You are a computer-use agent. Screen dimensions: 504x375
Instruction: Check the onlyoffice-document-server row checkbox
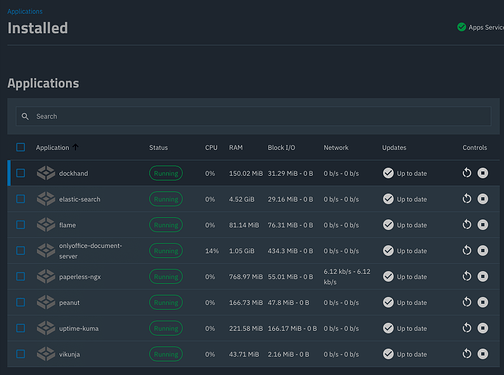pos(21,251)
